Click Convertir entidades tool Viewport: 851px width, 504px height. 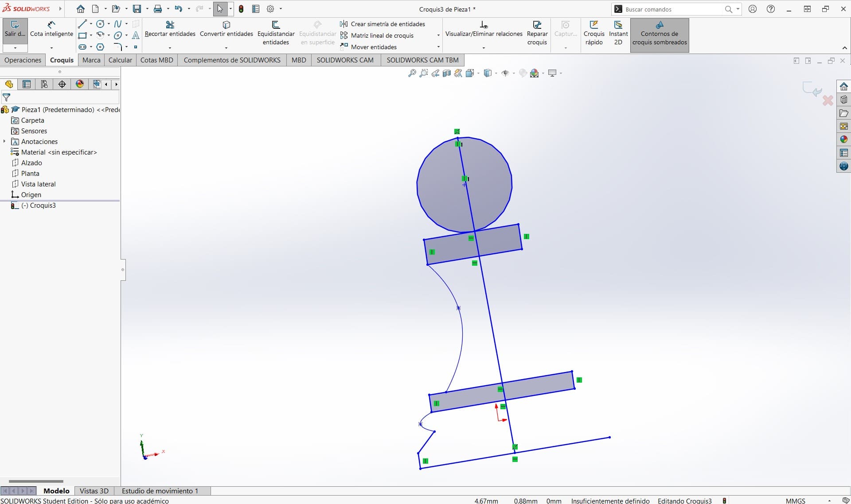(226, 29)
